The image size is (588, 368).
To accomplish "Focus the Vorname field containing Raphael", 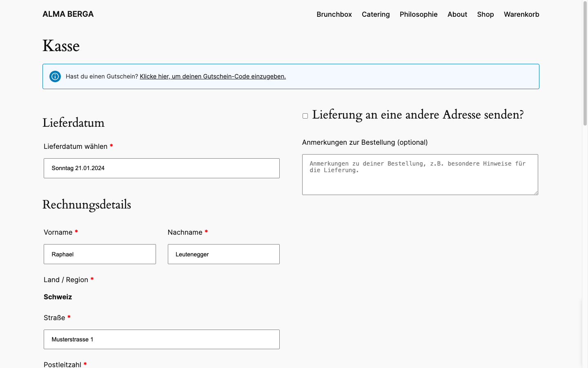I will coord(100,254).
